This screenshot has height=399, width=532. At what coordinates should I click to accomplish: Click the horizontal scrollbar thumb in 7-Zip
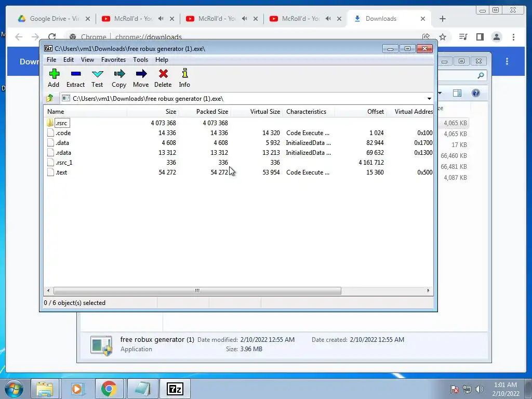197,291
